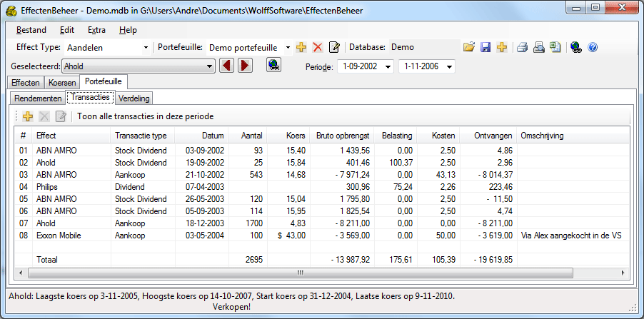Save database using floppy disk icon
The width and height of the screenshot is (644, 319).
click(x=485, y=48)
